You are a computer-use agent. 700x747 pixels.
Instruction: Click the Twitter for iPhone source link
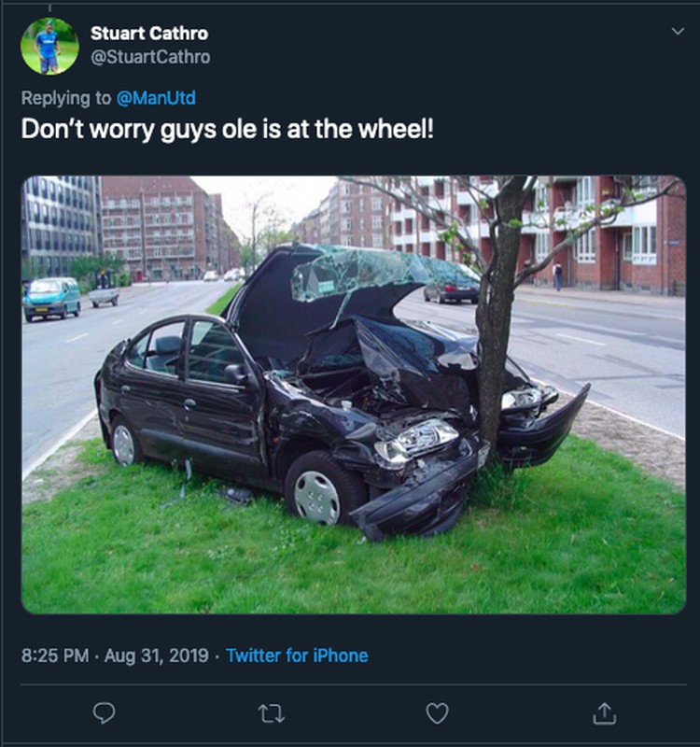tap(297, 655)
